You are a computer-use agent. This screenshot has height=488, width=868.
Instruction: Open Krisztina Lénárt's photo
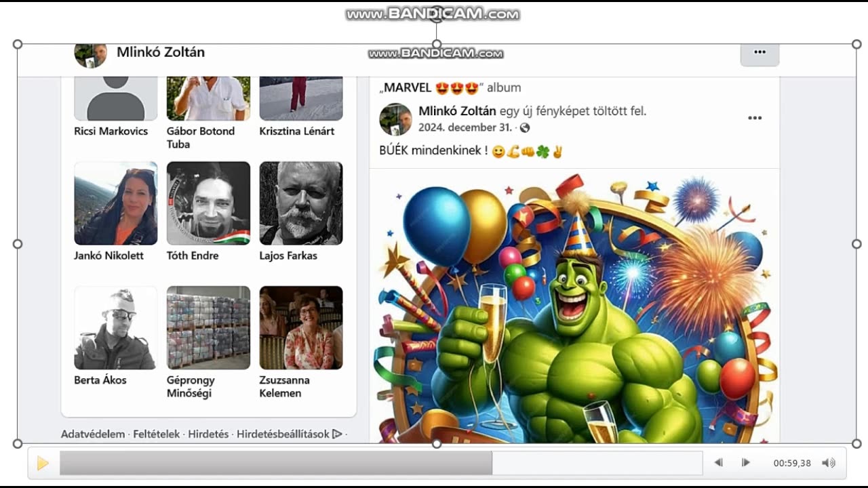[x=301, y=99]
